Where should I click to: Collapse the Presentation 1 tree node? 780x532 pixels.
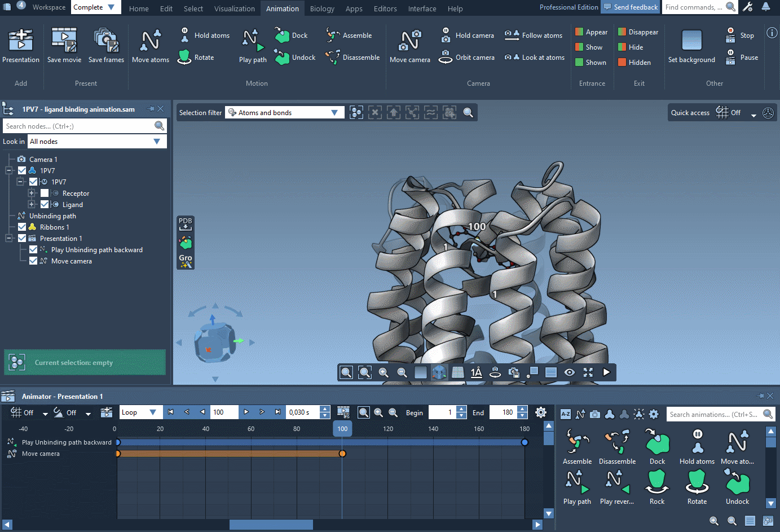(8, 238)
